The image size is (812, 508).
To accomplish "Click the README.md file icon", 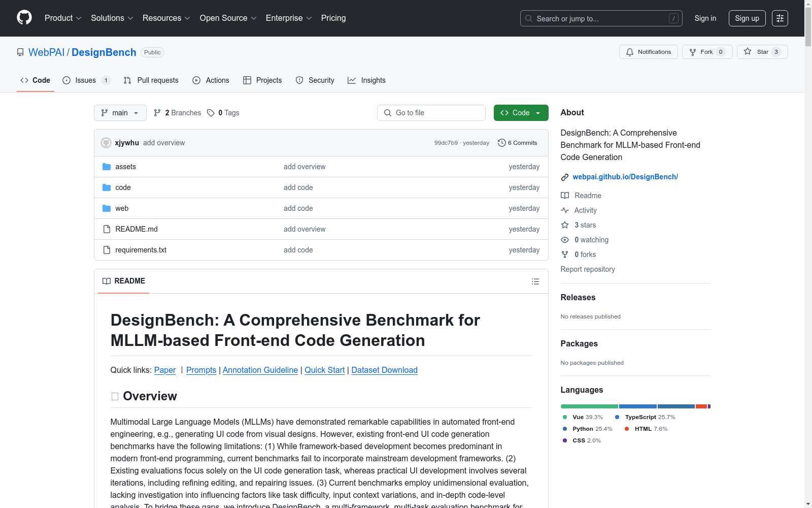I will 107,229.
